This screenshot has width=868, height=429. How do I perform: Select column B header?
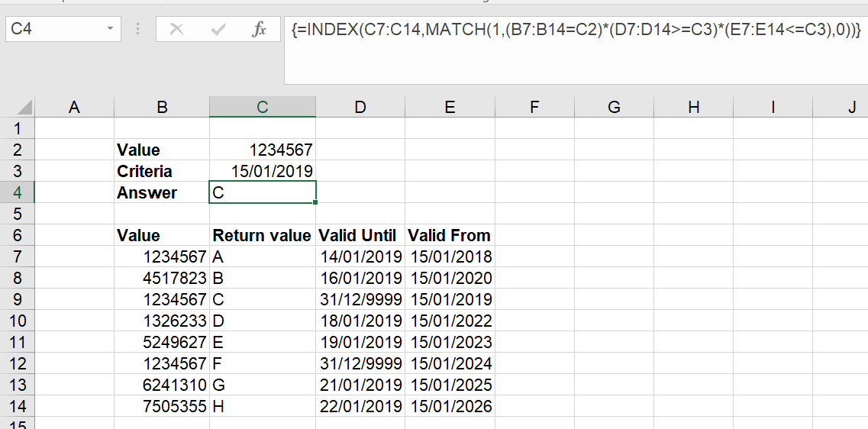coord(162,107)
